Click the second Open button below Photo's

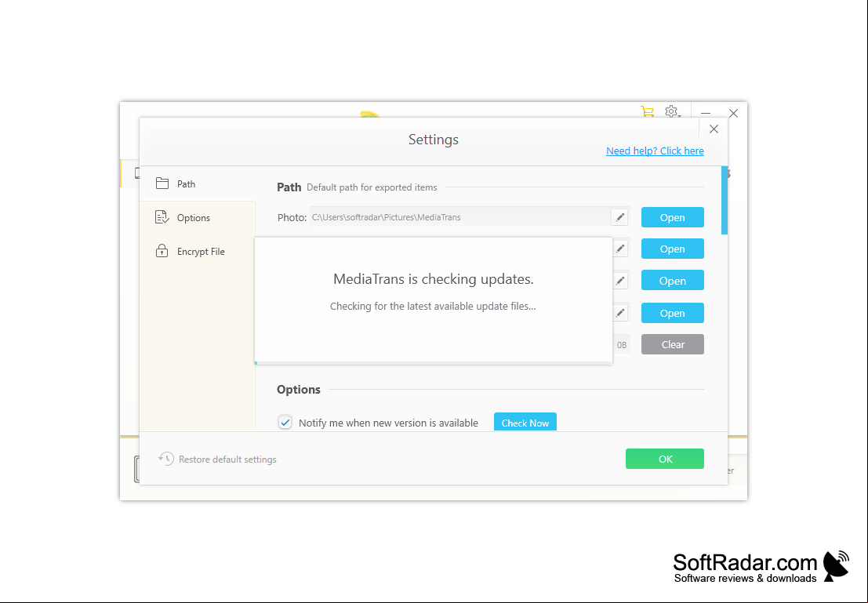pos(673,249)
